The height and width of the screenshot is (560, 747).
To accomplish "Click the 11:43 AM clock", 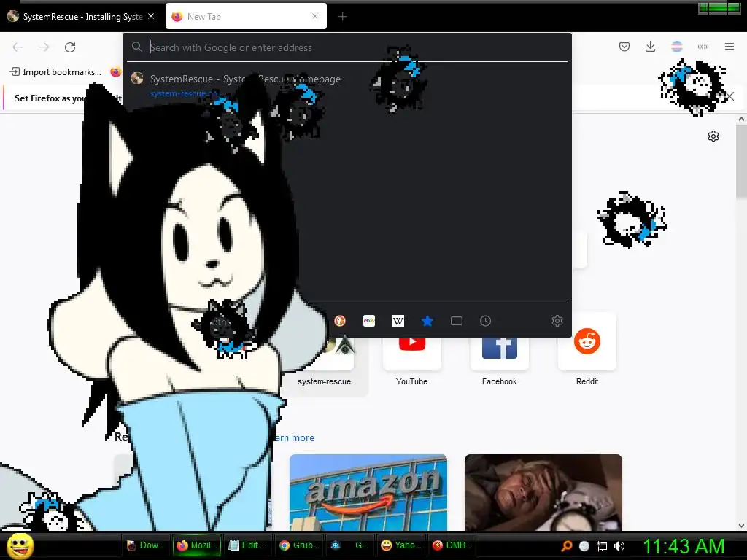I will [x=684, y=546].
